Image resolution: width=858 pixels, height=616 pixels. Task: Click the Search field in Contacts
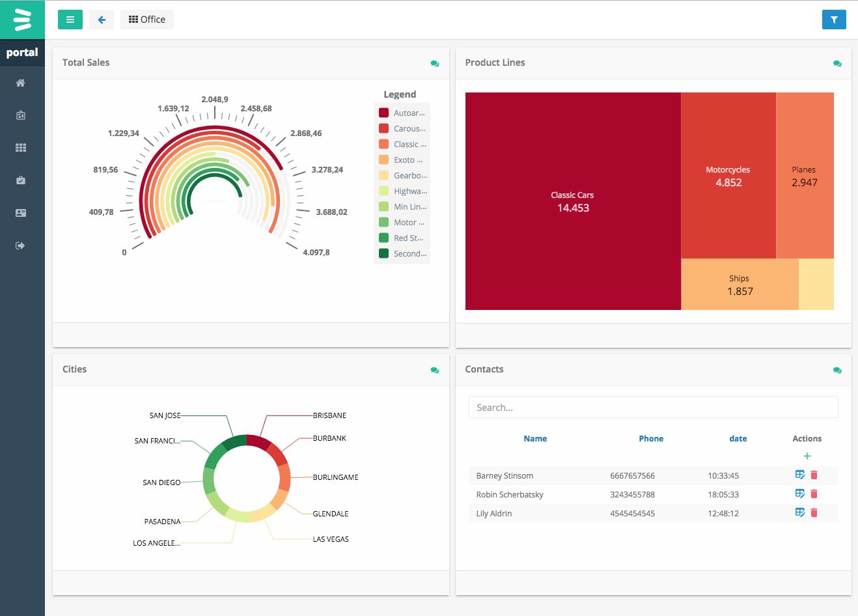coord(653,406)
